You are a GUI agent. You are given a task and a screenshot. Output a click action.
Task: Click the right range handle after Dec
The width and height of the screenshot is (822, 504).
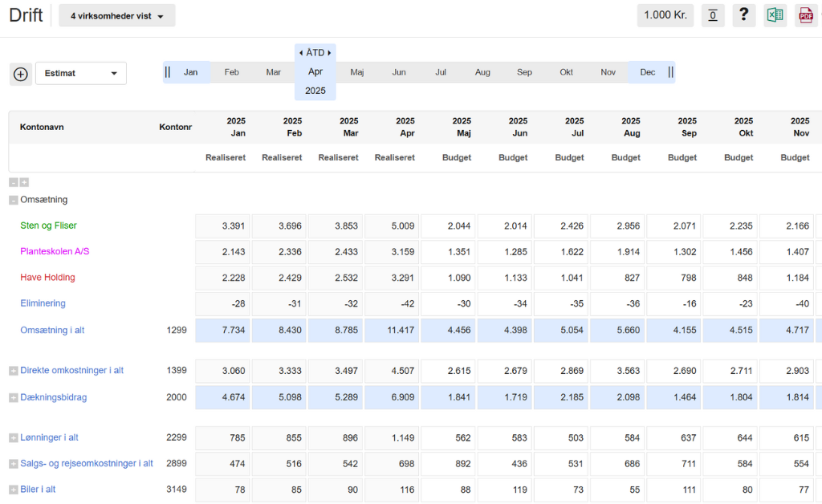(x=670, y=72)
